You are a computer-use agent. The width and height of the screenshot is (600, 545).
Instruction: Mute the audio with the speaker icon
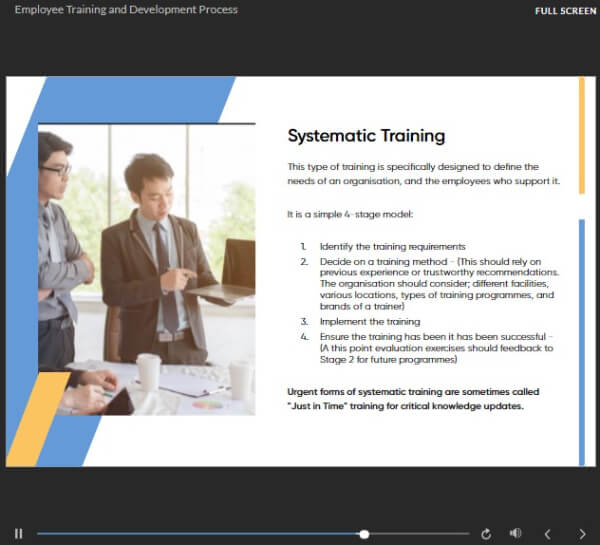coord(515,534)
